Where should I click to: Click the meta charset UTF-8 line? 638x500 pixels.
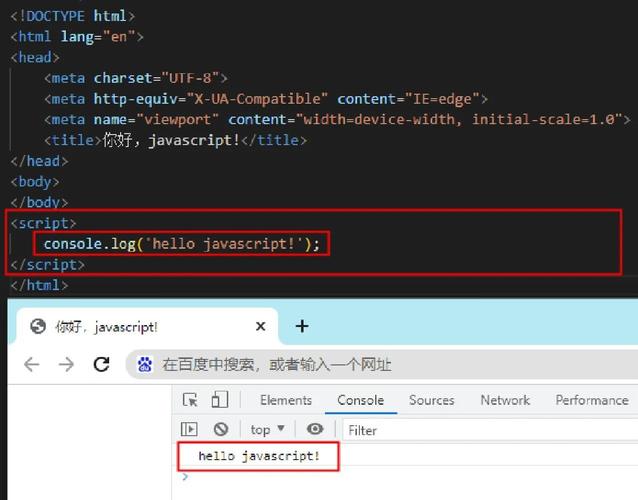click(x=135, y=78)
